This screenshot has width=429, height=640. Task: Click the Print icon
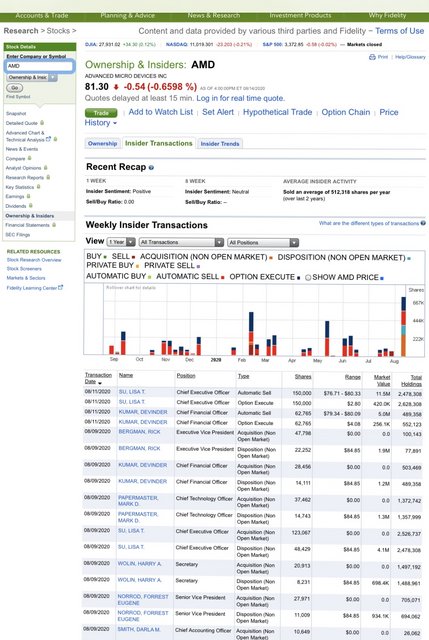click(x=372, y=57)
